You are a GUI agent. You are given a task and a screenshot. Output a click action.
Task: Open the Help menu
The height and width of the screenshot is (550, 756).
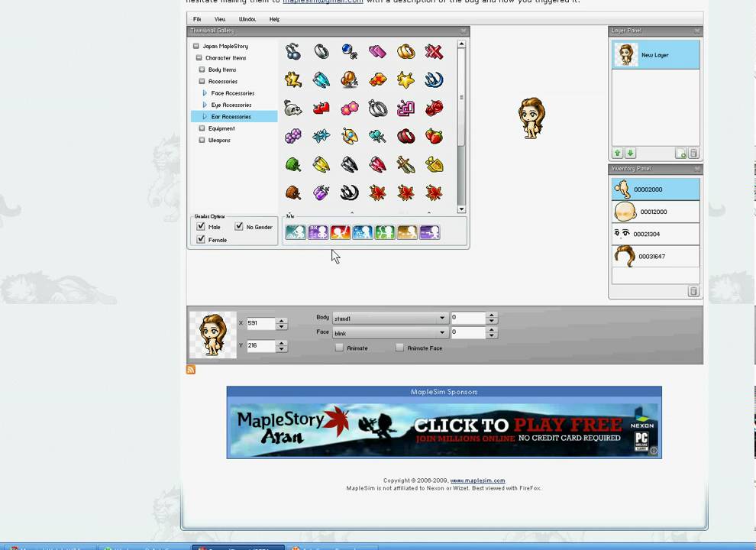(x=274, y=19)
